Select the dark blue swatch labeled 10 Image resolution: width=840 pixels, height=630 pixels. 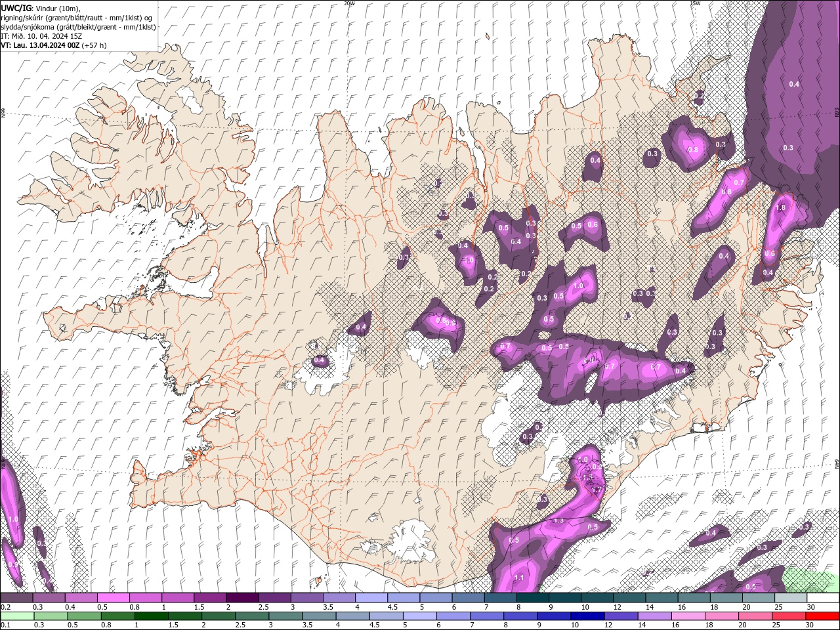[587, 616]
